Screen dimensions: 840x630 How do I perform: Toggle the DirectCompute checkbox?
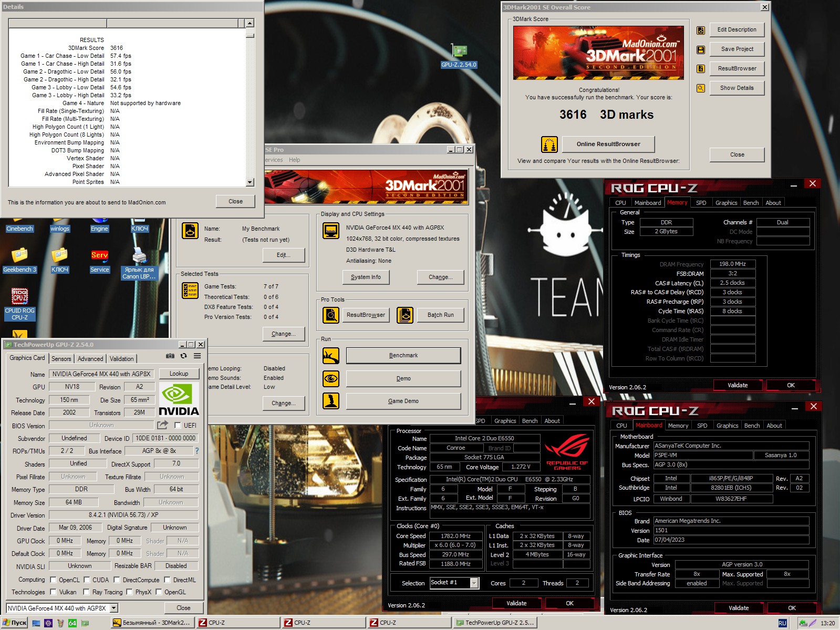point(117,580)
